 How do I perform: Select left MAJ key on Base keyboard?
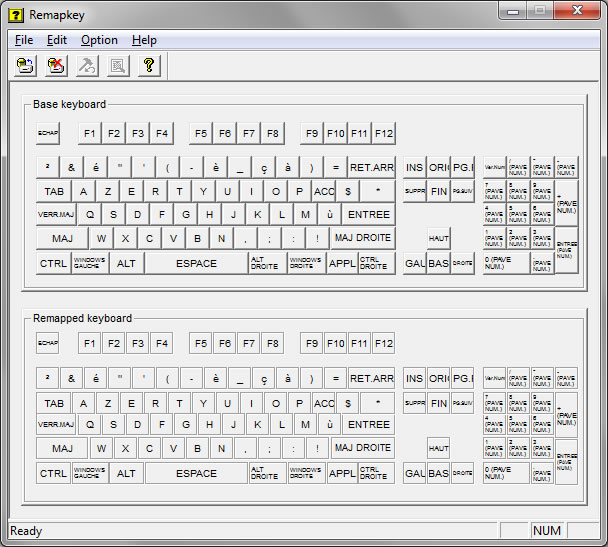point(62,238)
